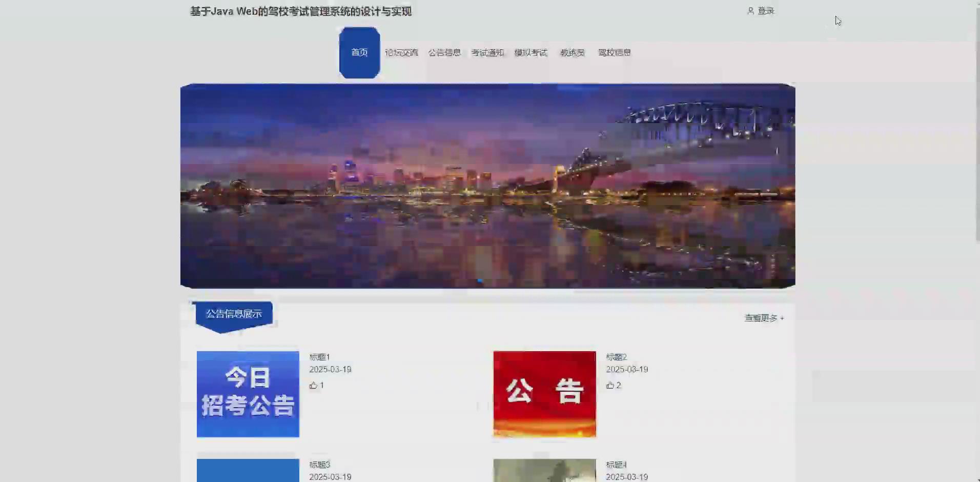The width and height of the screenshot is (980, 482).
Task: Click the 今日招考公告 thumbnail image
Action: pyautogui.click(x=248, y=393)
